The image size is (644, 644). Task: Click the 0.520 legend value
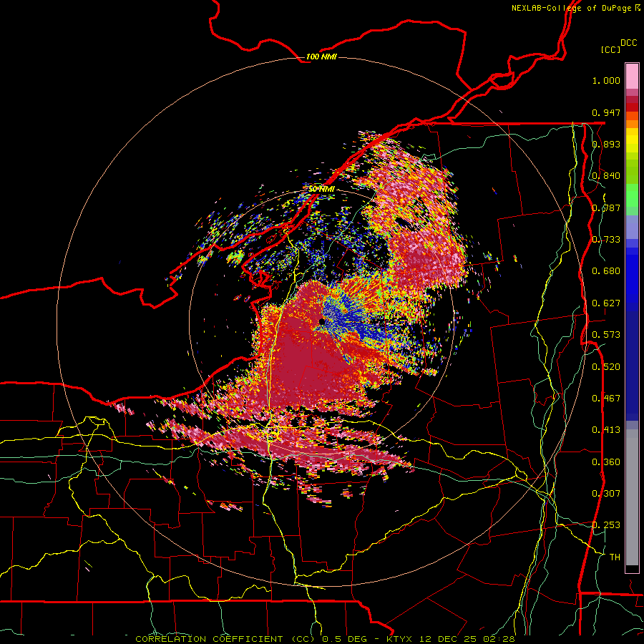[606, 367]
